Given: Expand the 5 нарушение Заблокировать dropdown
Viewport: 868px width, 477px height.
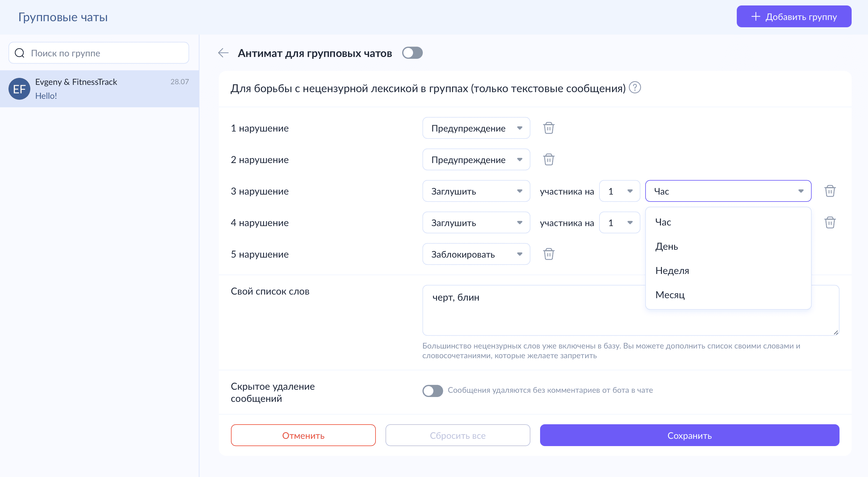Looking at the screenshot, I should [x=476, y=254].
